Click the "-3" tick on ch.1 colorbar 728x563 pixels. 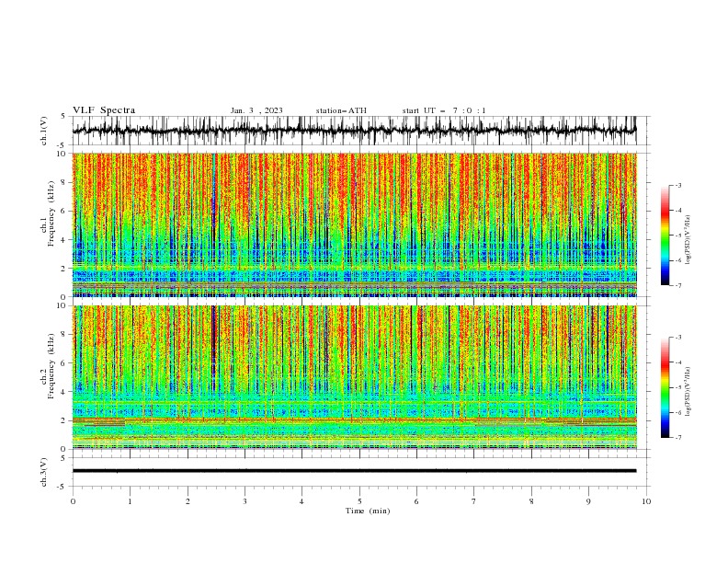coord(678,186)
